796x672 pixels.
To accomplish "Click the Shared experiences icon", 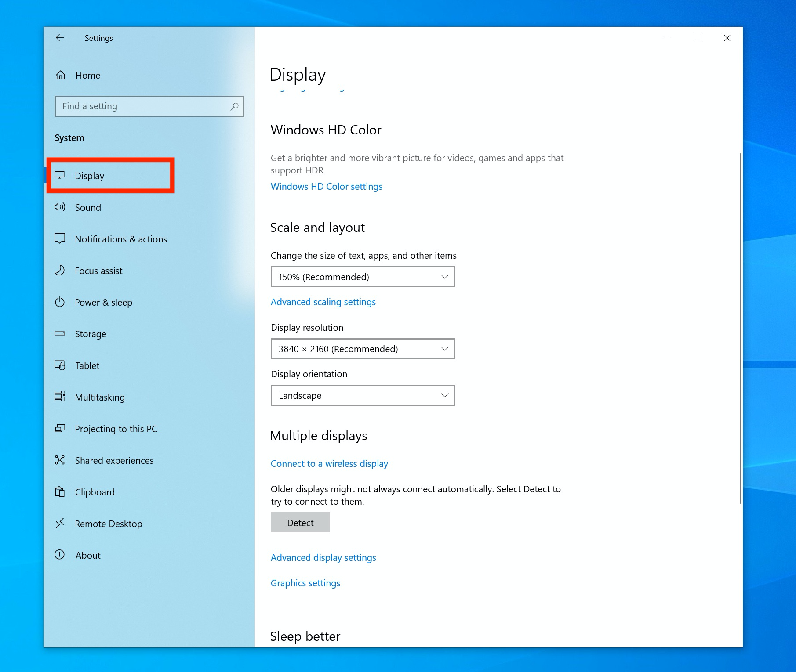I will pos(60,460).
